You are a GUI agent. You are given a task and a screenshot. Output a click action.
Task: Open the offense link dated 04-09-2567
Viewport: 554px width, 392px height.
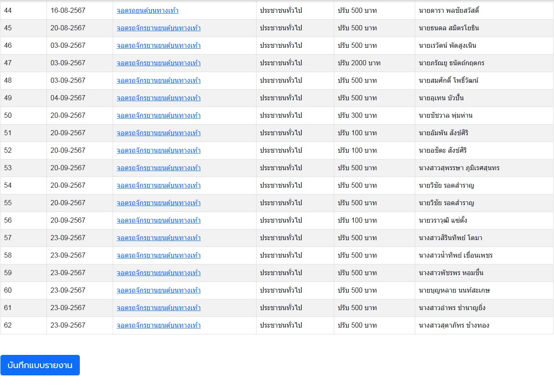(x=158, y=98)
